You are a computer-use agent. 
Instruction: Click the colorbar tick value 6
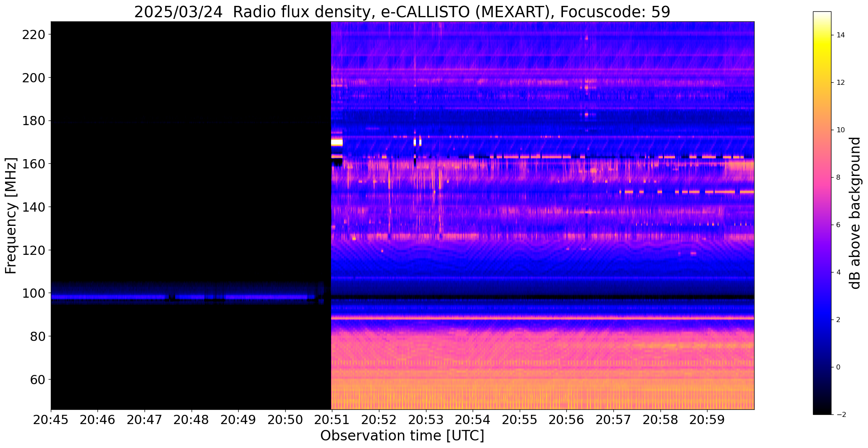coord(838,225)
